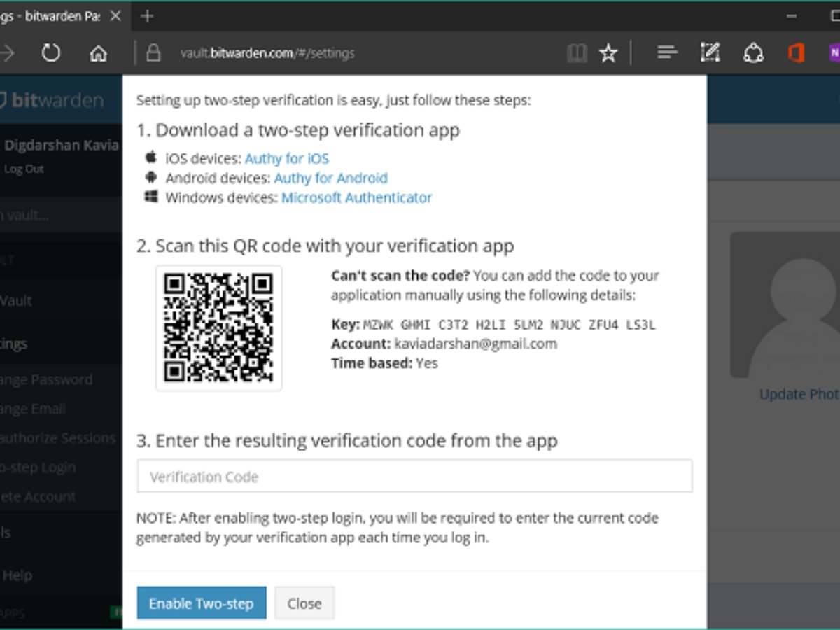Open the Authy for iOS link
This screenshot has height=630, width=840.
(x=286, y=158)
